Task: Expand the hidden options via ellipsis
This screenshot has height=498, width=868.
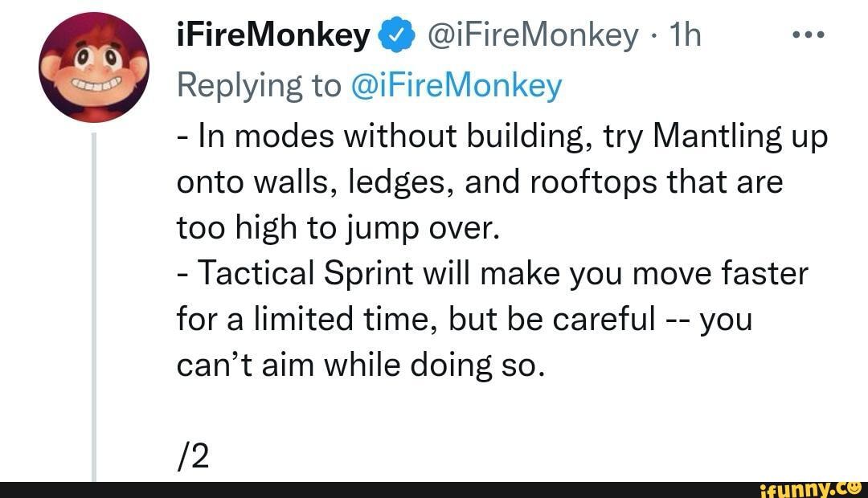Action: pos(809,34)
